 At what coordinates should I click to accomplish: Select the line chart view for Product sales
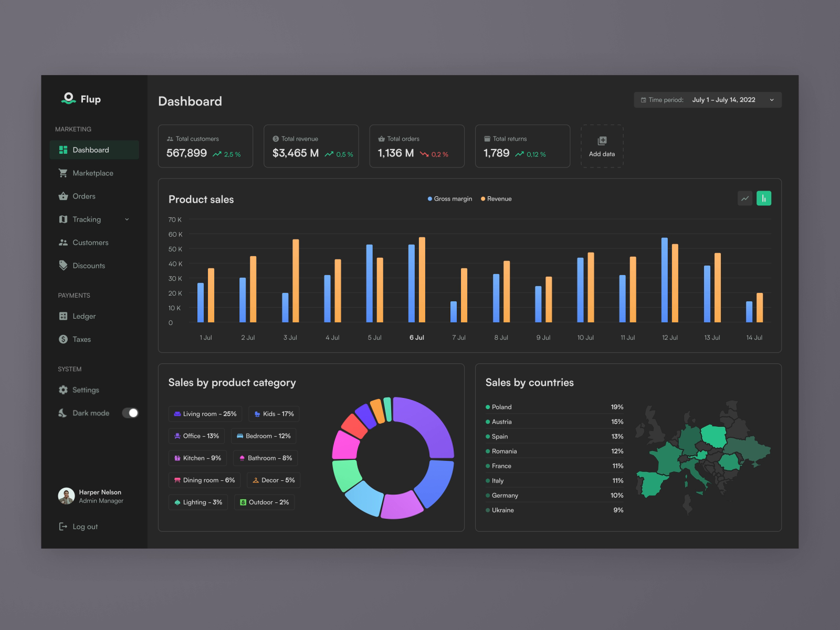coord(744,198)
